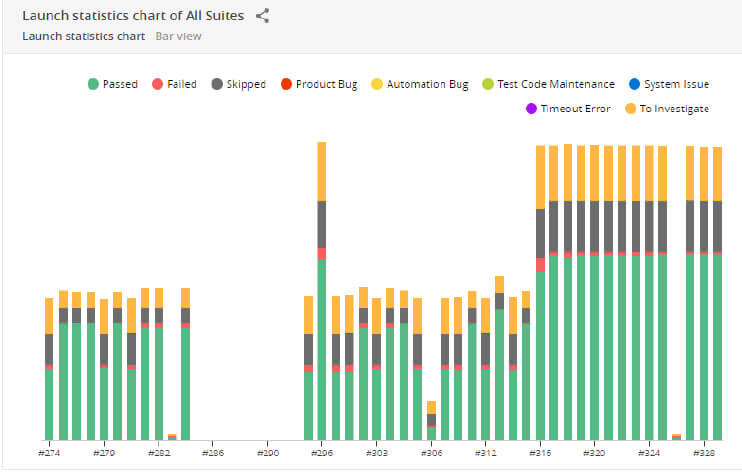Click the share icon next to the title

pyautogui.click(x=263, y=16)
